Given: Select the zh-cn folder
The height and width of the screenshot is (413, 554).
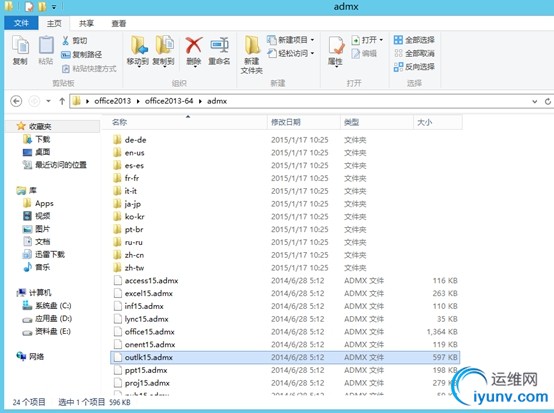Looking at the screenshot, I should click(134, 255).
